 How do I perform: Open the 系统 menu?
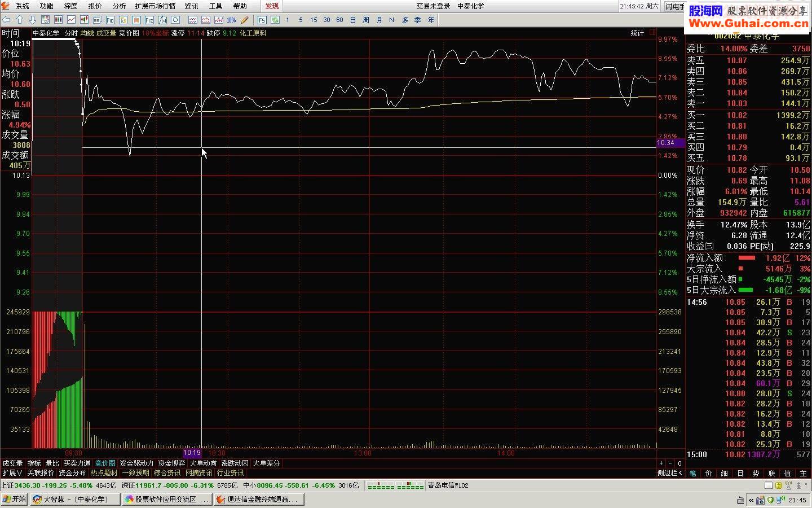point(23,6)
